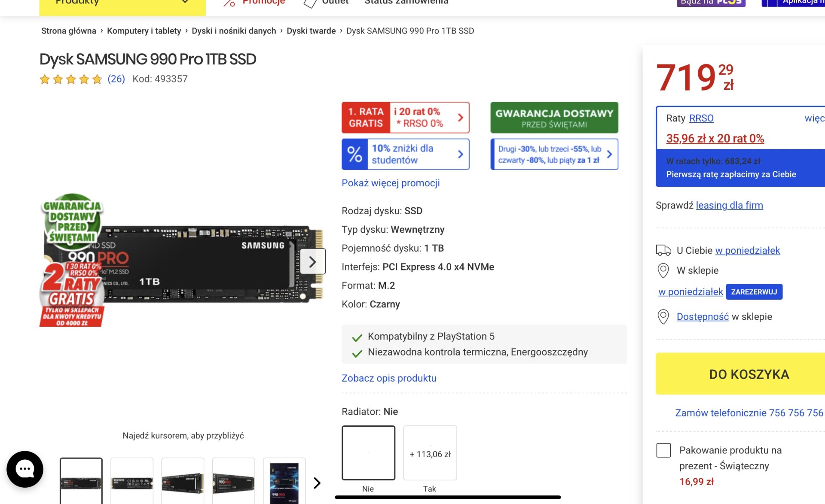Viewport: 825px width, 504px height.
Task: Select radiator option Nie
Action: pyautogui.click(x=368, y=452)
